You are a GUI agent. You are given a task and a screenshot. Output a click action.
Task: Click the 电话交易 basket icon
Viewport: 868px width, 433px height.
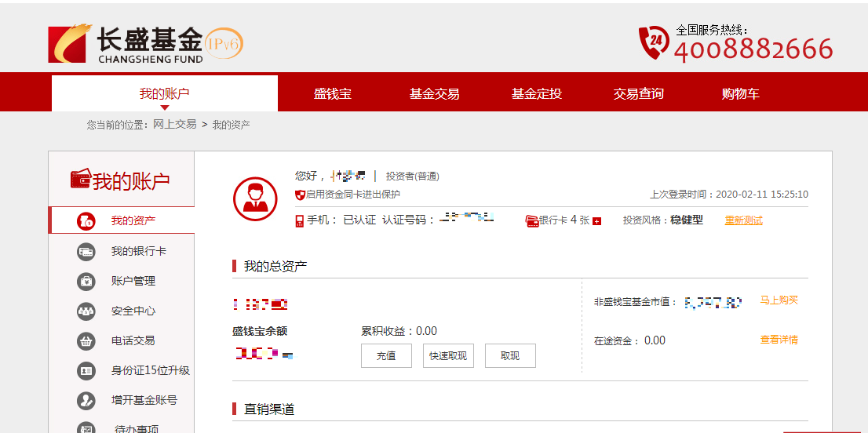(86, 340)
